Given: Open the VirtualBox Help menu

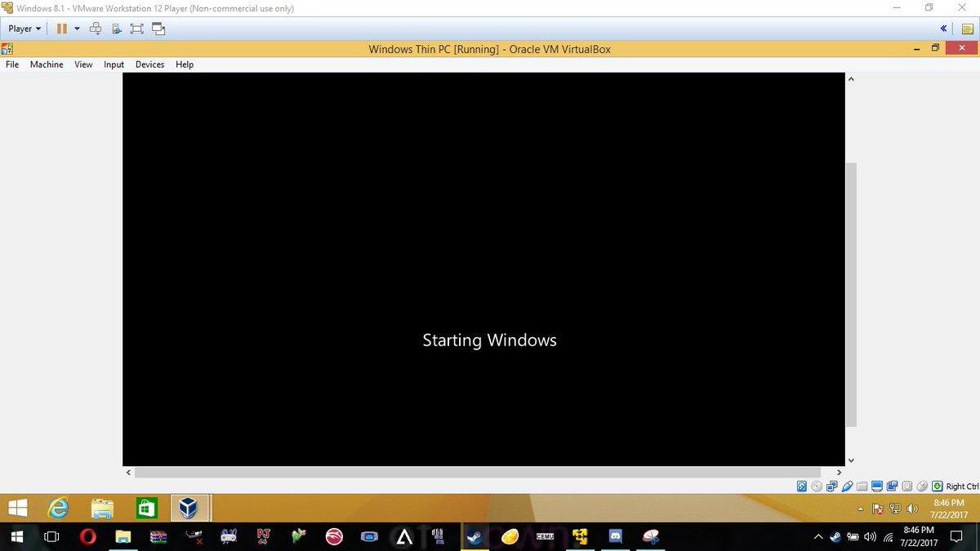Looking at the screenshot, I should pyautogui.click(x=185, y=64).
